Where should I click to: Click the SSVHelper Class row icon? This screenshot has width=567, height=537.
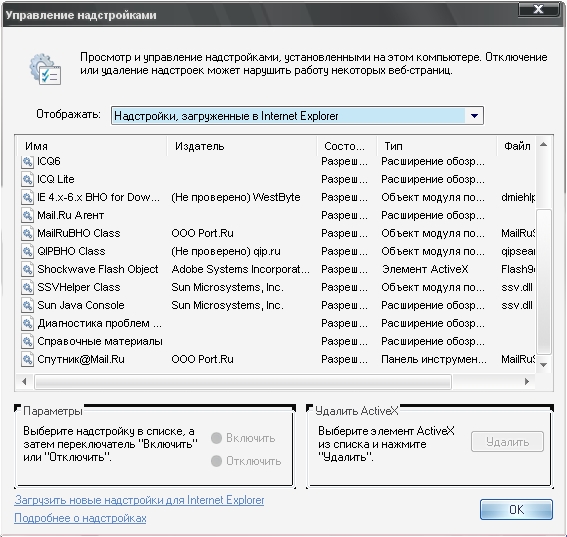pyautogui.click(x=27, y=287)
